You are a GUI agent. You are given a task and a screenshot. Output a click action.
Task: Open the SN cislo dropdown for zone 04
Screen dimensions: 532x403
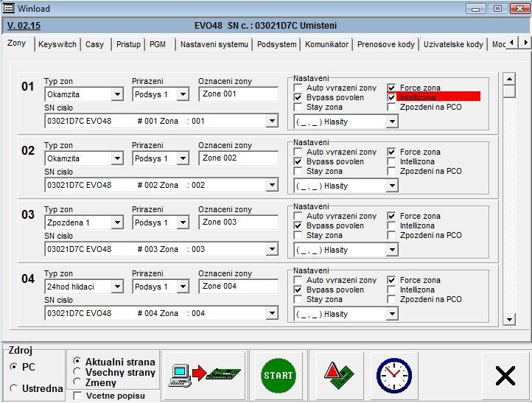coord(272,314)
